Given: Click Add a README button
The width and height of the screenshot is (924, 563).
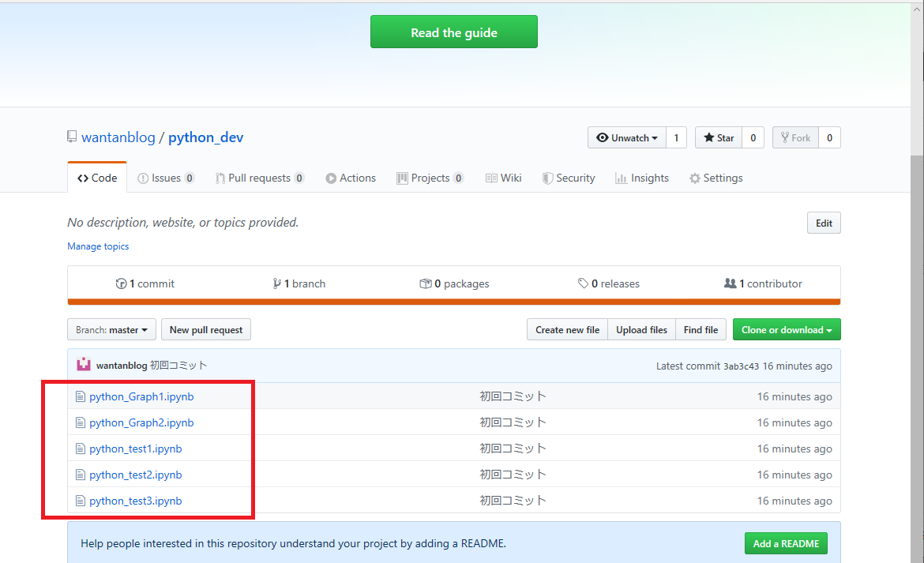Looking at the screenshot, I should pos(786,543).
